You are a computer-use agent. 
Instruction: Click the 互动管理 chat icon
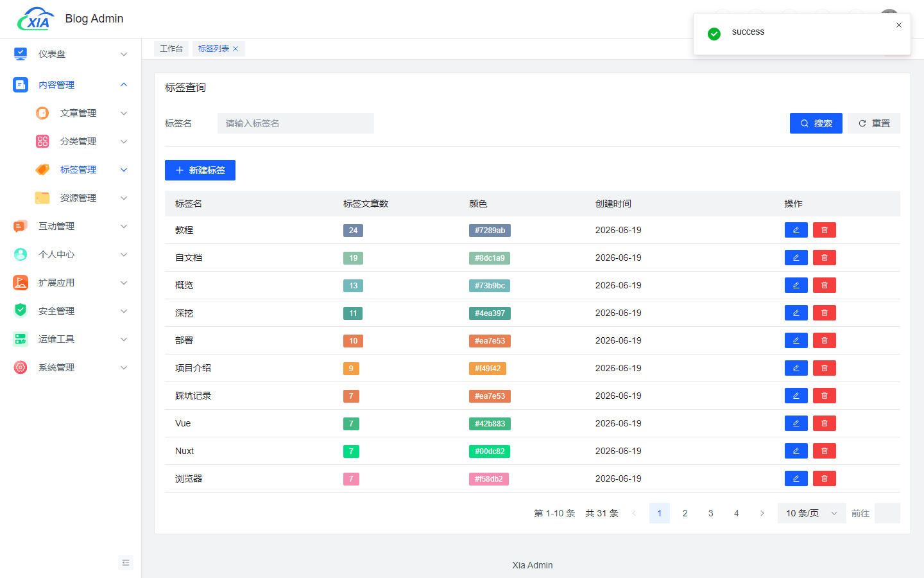coord(21,226)
